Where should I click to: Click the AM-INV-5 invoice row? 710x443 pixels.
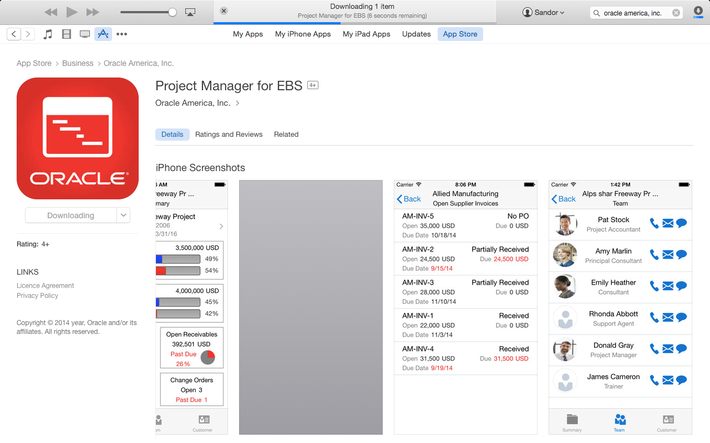(465, 226)
